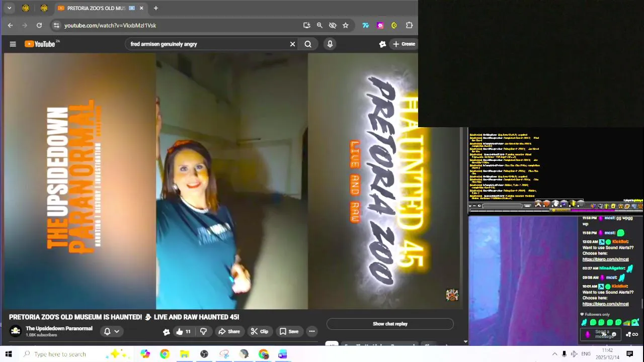The image size is (644, 362).
Task: Click the Share button
Action: coord(229,331)
